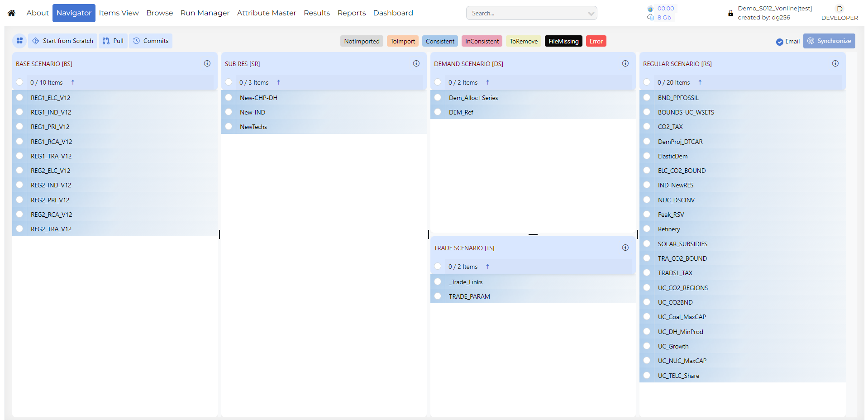The height and width of the screenshot is (420, 868).
Task: Sort TRADE SCENARIO items using up arrow
Action: pyautogui.click(x=488, y=267)
